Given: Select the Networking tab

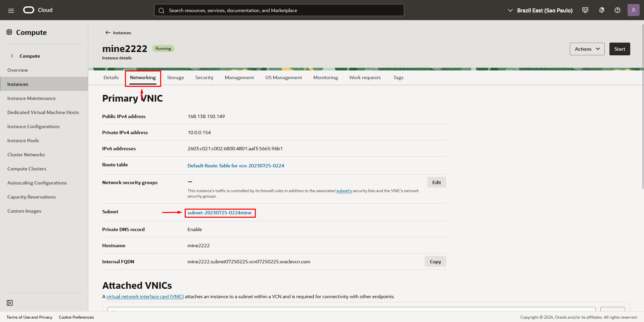Looking at the screenshot, I should click(143, 77).
